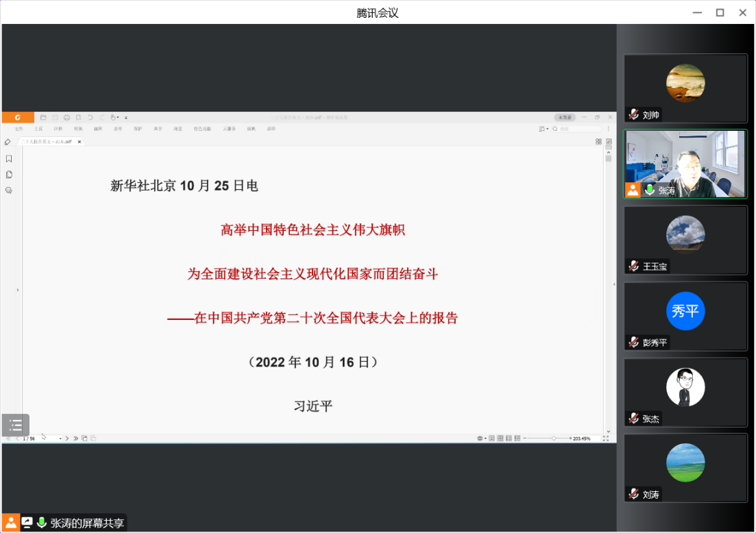The width and height of the screenshot is (756, 533).
Task: Select the 二十大报告原文 PDF document tab
Action: coord(47,142)
